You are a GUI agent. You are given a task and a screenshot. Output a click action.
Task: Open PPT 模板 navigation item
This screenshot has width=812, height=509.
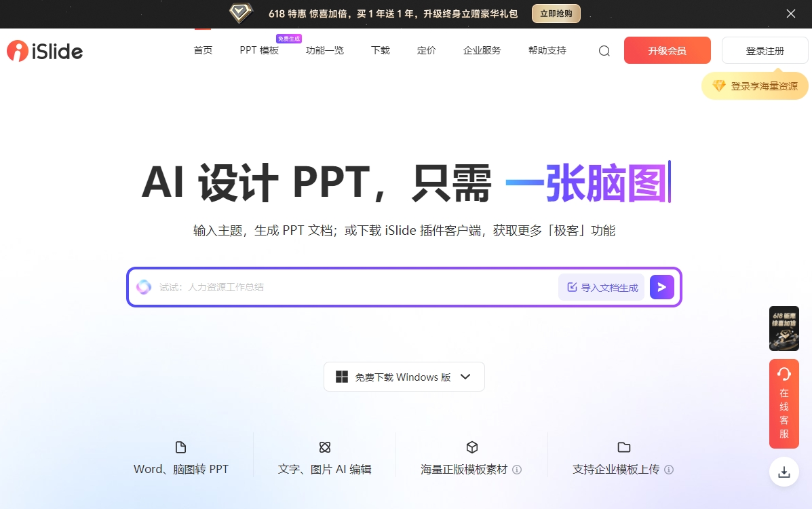click(x=259, y=50)
